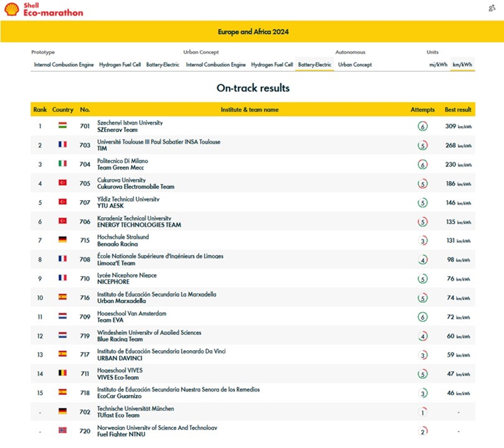Click the German flag for Hochschule Stralsund

[x=63, y=240]
